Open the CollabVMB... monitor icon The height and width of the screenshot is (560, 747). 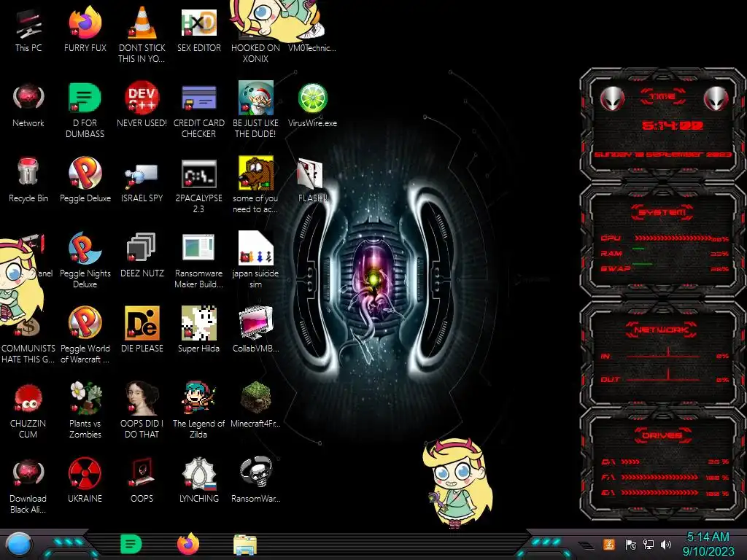255,330
